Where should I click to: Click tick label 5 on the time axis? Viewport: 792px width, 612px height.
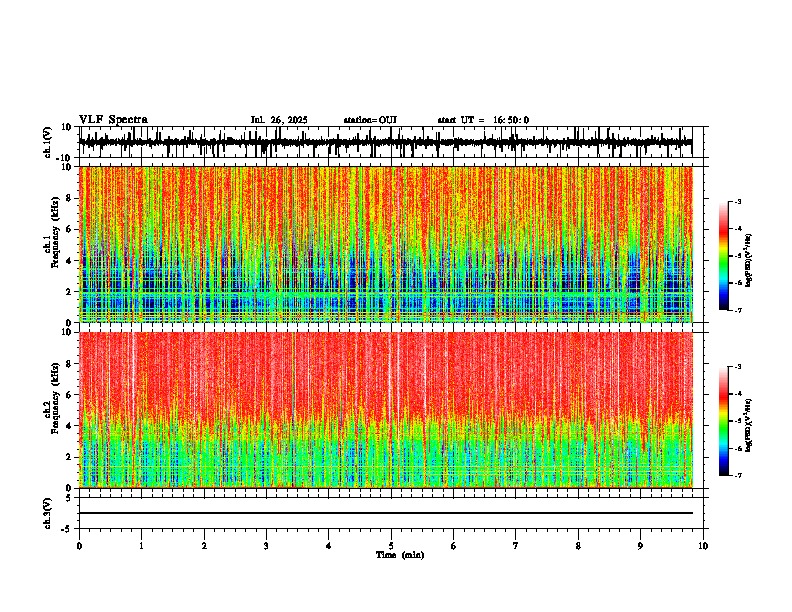click(x=391, y=546)
